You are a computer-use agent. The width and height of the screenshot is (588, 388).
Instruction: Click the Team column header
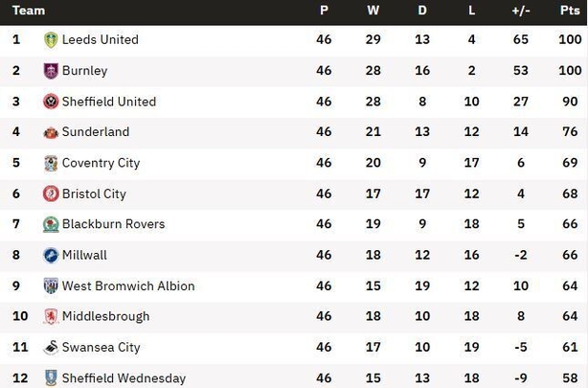[x=29, y=11]
